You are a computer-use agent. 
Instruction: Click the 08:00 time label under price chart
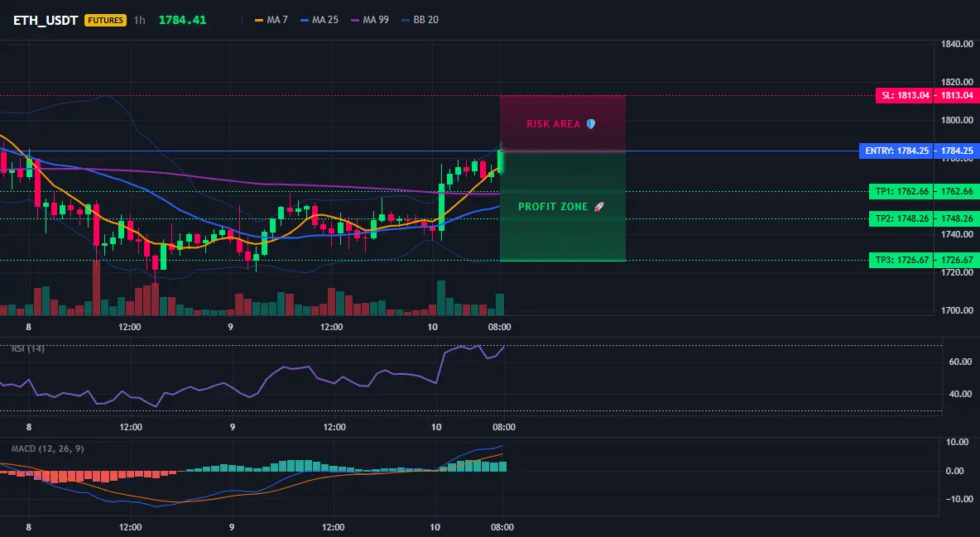pos(499,327)
